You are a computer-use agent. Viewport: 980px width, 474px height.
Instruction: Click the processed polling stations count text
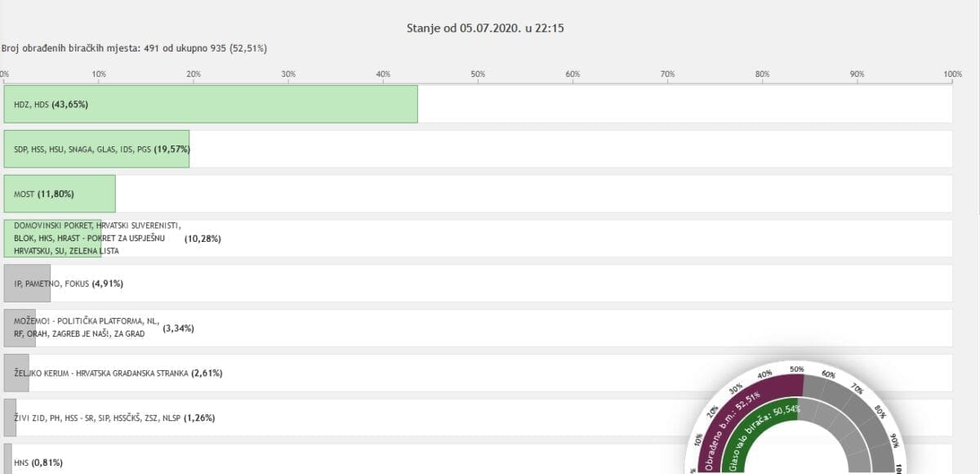pyautogui.click(x=134, y=48)
